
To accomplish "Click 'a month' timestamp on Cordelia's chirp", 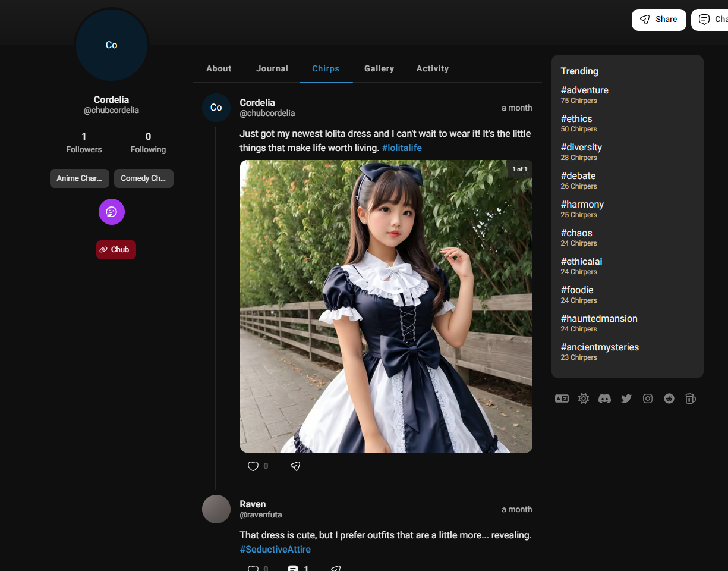I will 517,108.
